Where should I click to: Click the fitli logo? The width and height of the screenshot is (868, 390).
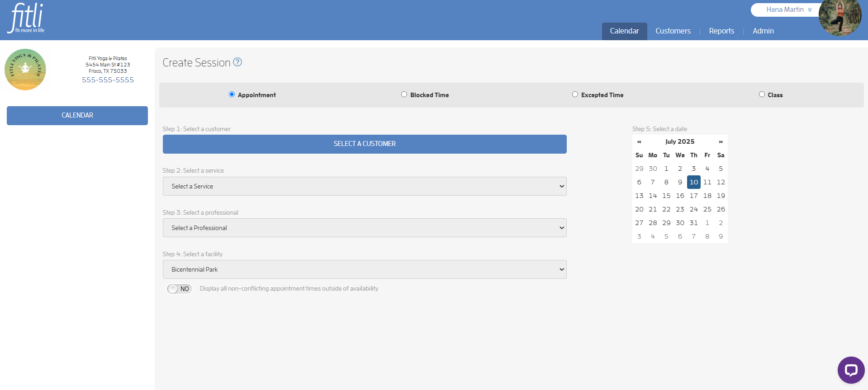[26, 18]
